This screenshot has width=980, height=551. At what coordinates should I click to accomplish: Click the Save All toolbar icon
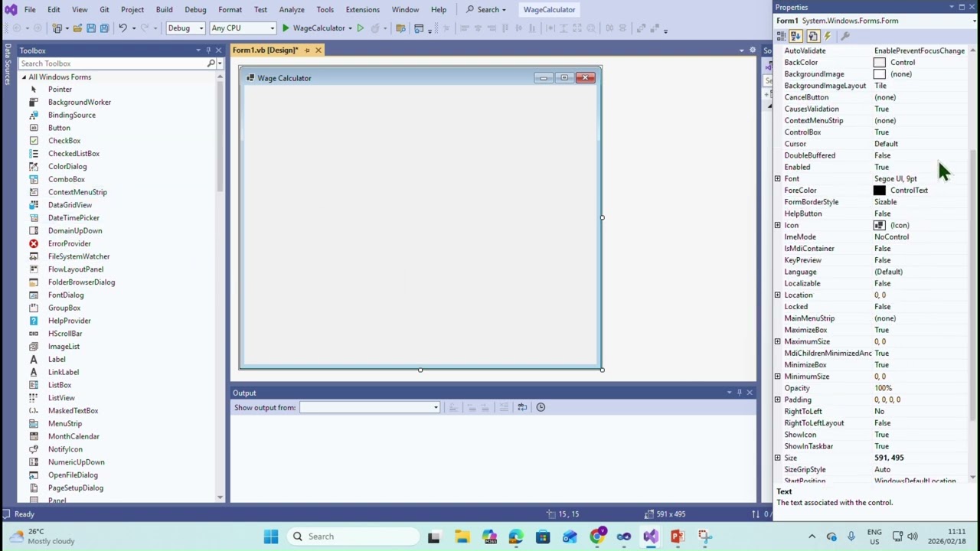(104, 28)
